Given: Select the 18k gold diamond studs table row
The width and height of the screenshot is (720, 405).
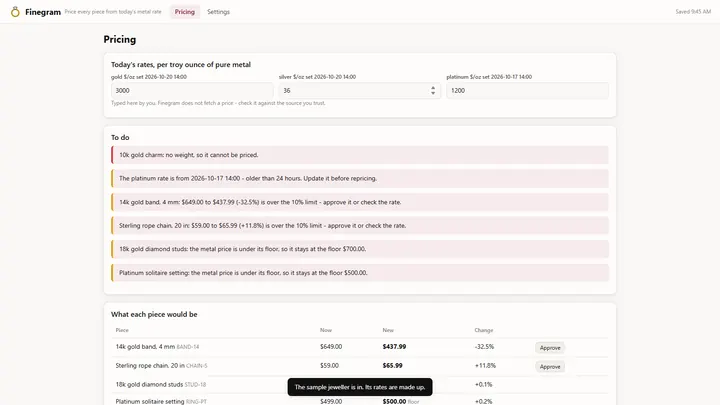Looking at the screenshot, I should pos(360,384).
